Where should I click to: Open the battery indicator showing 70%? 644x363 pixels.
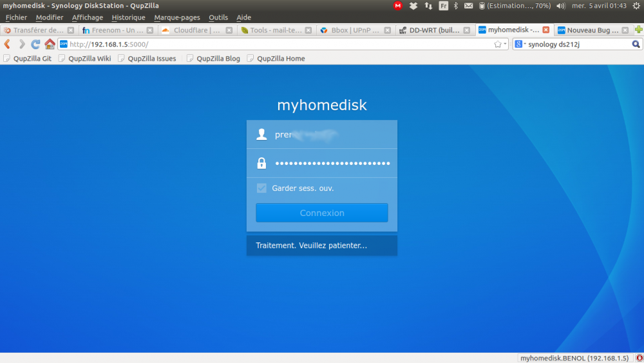click(x=515, y=6)
